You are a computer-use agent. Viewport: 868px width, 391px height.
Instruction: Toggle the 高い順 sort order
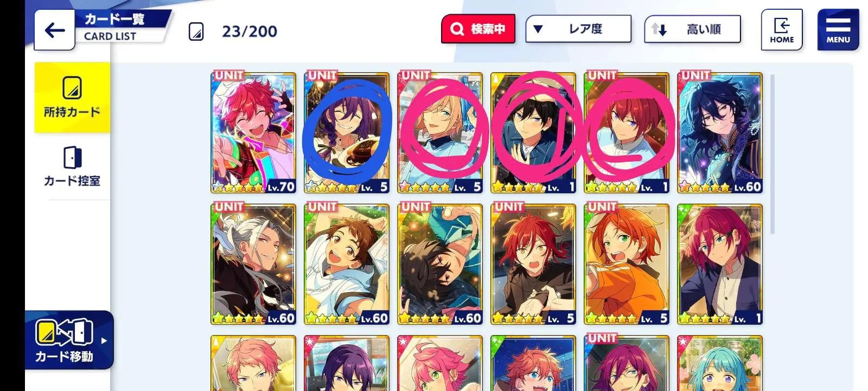[692, 29]
